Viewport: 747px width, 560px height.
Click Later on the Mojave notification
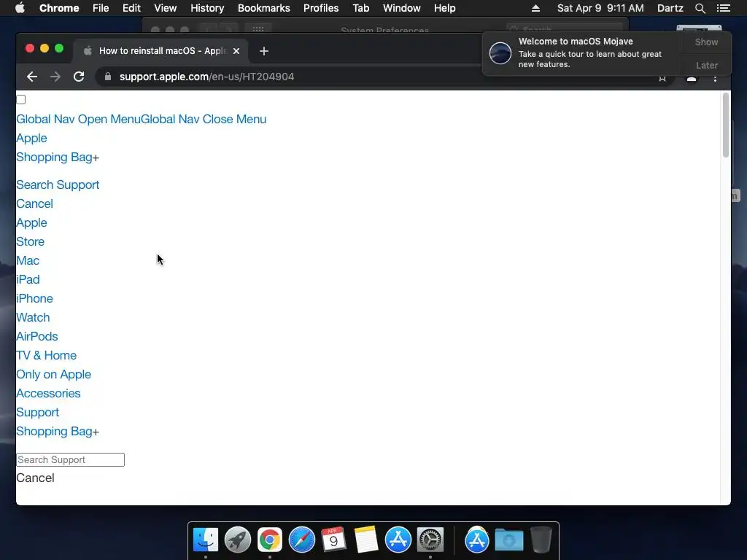(706, 65)
